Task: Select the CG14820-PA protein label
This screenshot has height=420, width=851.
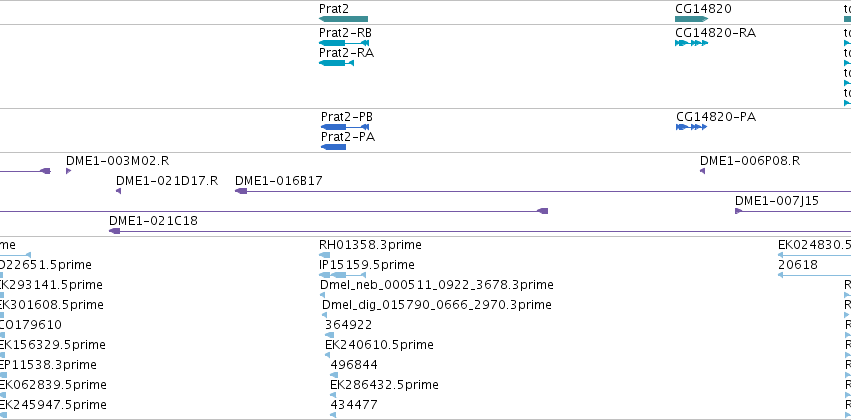Action: point(716,117)
